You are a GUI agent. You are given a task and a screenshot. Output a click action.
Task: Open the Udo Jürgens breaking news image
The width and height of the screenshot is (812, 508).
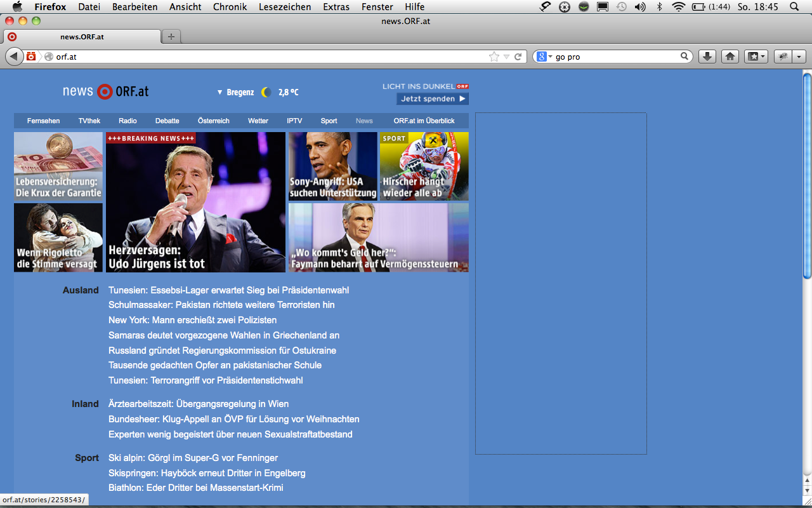pyautogui.click(x=195, y=202)
